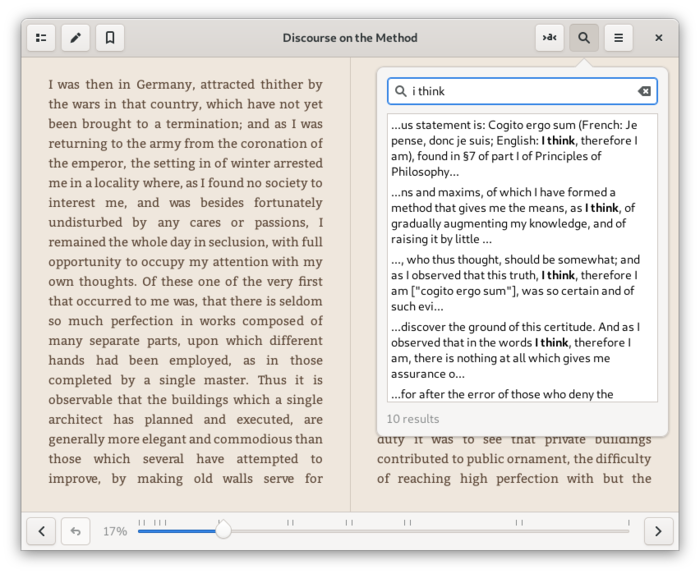
Task: Open result 'who thus thought, should be somewhat'
Action: (x=522, y=283)
